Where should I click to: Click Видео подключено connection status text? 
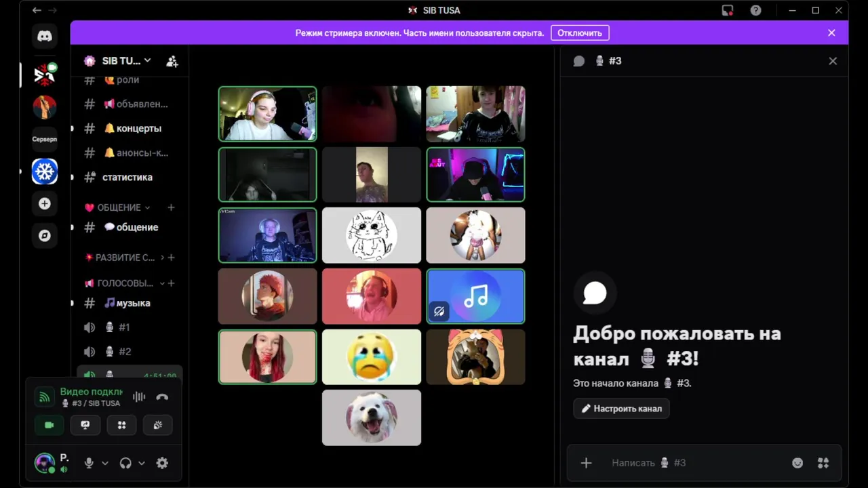[91, 392]
